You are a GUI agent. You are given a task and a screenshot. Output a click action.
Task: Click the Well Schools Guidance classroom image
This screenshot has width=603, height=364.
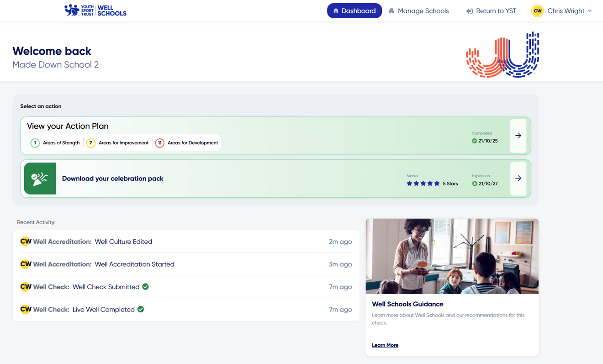pyautogui.click(x=452, y=256)
